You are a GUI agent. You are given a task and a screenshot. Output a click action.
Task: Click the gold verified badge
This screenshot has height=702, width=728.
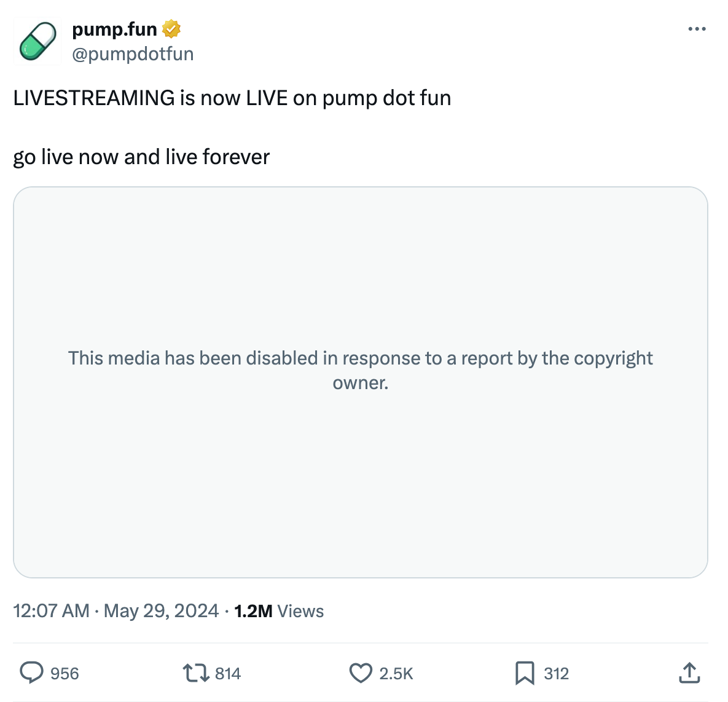pos(171,29)
